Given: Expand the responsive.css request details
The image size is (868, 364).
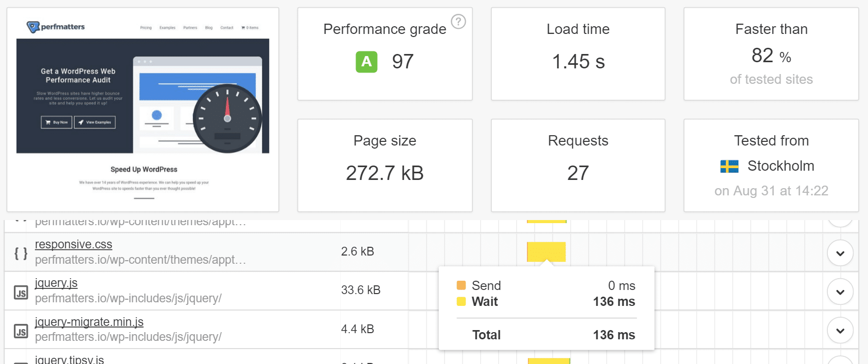Looking at the screenshot, I should click(x=840, y=253).
